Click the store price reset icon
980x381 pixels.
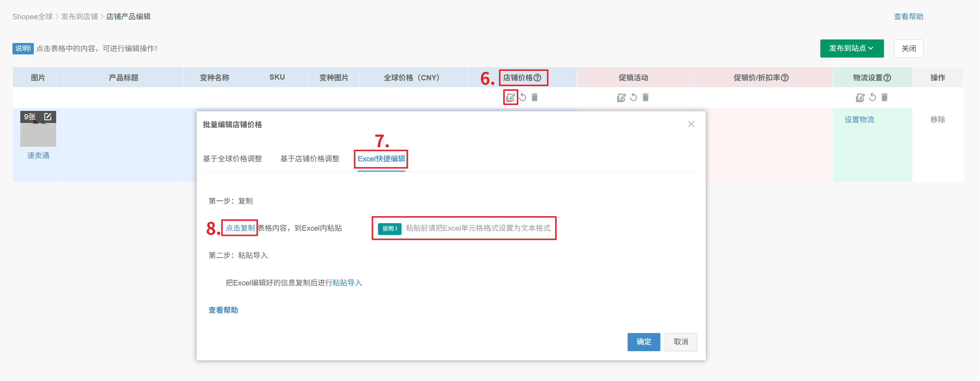point(523,97)
